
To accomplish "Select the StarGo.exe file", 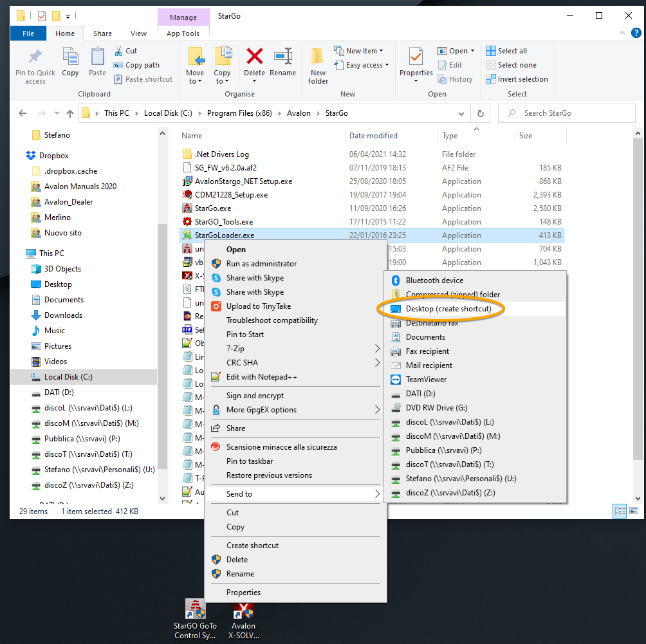I will coord(213,208).
